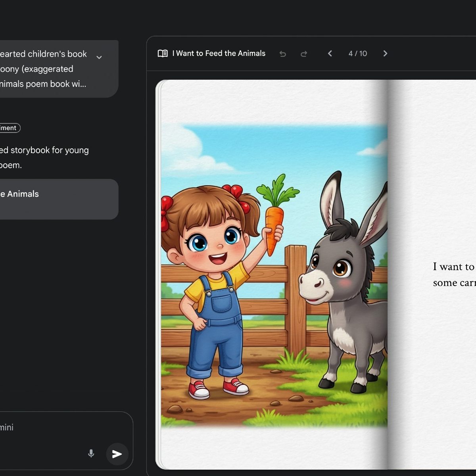Click the open book icon beside the title
Viewport: 476px width, 476px height.
(163, 54)
